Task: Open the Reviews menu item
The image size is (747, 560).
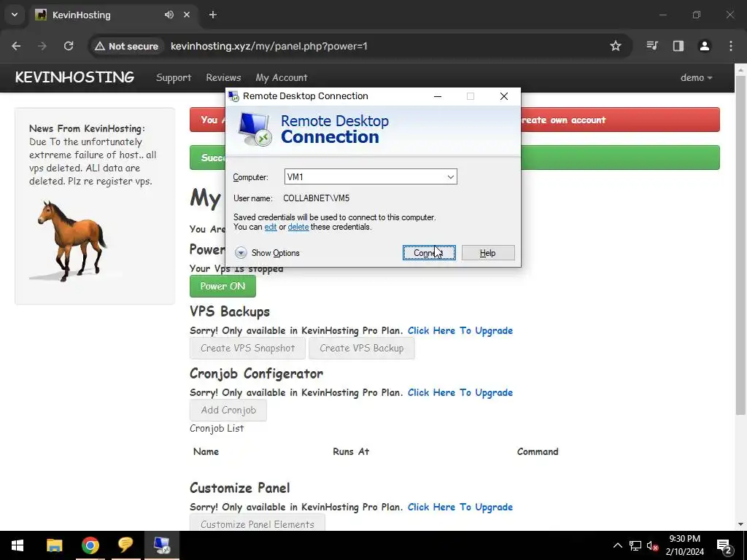Action: coord(223,77)
